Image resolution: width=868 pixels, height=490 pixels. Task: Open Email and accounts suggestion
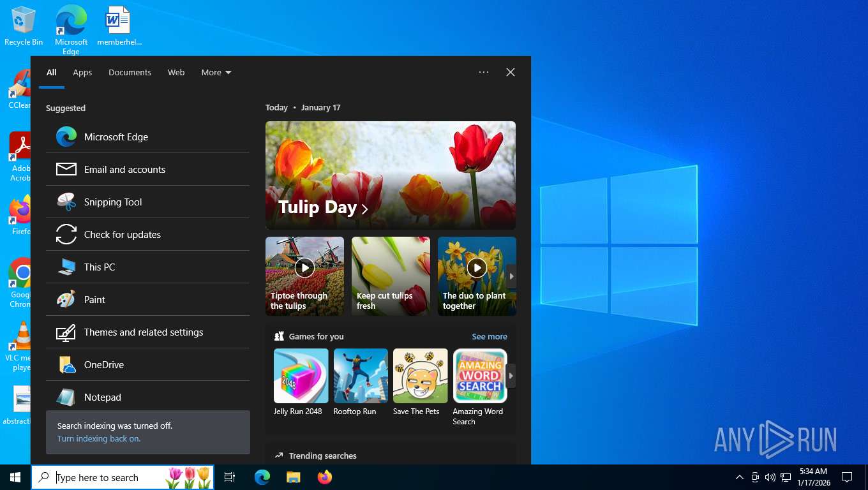coord(147,169)
